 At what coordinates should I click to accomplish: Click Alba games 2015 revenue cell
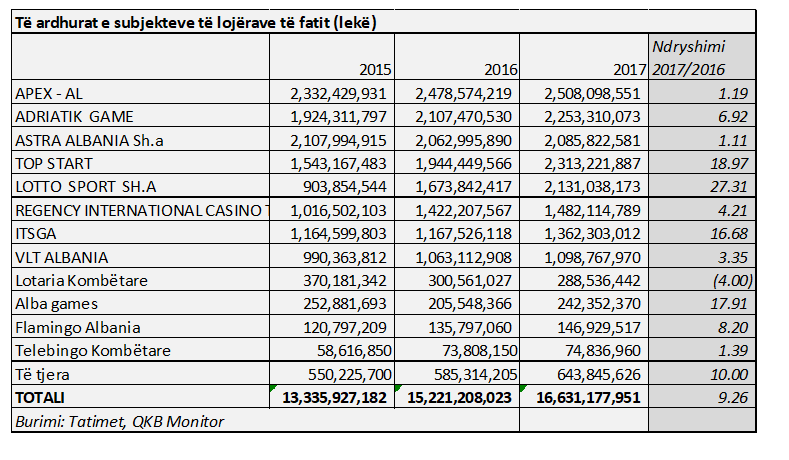click(332, 304)
